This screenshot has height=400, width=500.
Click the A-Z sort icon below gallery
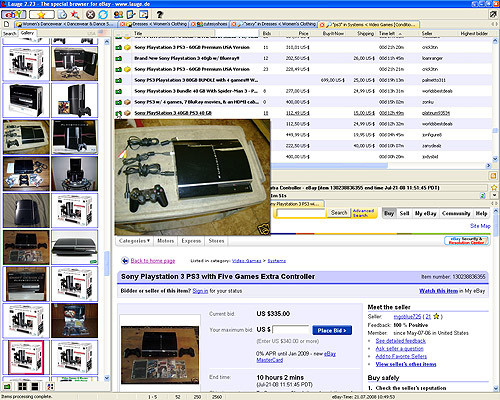(50, 387)
